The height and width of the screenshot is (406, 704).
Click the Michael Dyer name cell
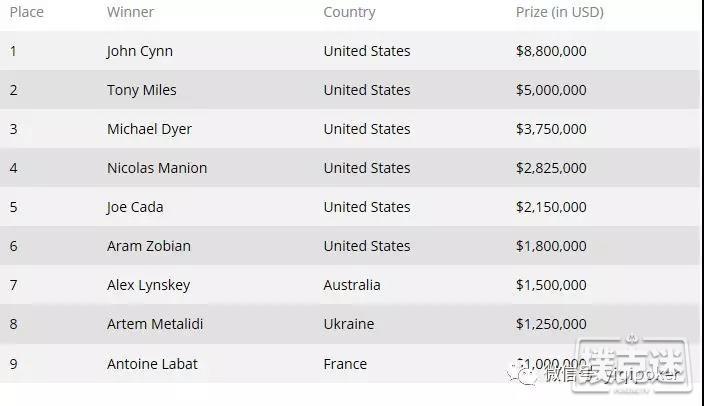click(x=149, y=129)
